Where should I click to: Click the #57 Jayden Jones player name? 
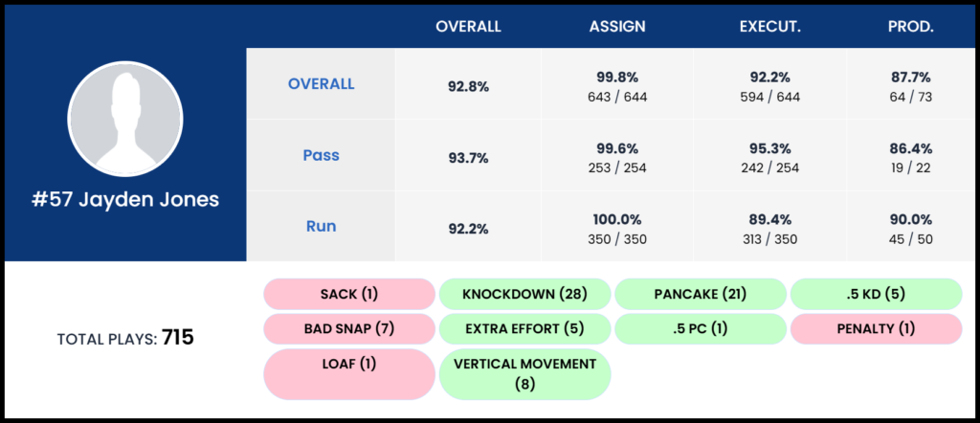click(125, 200)
